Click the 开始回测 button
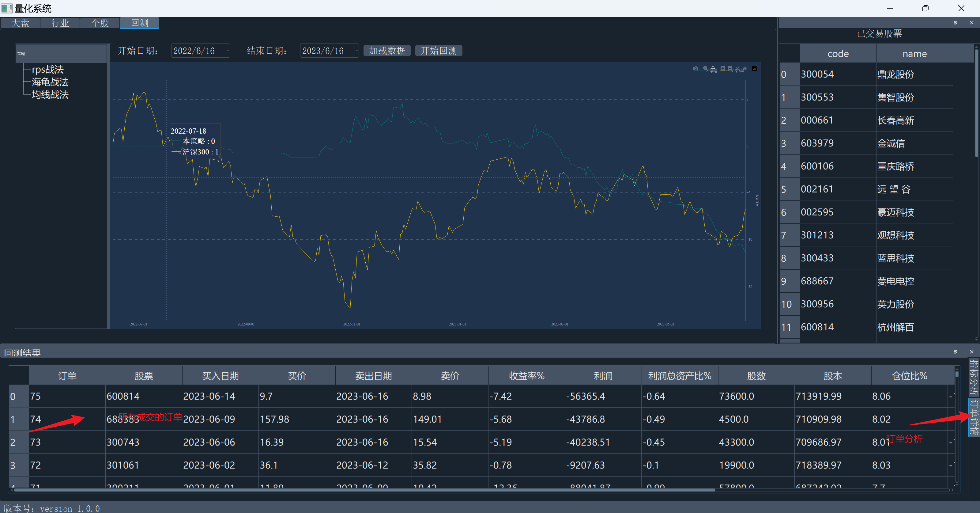The width and height of the screenshot is (980, 513). tap(439, 51)
